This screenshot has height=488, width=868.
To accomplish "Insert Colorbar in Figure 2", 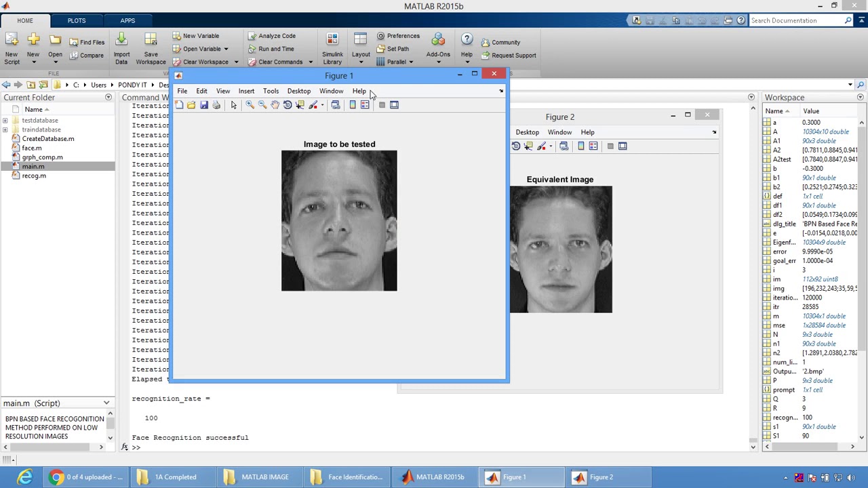I will click(580, 146).
